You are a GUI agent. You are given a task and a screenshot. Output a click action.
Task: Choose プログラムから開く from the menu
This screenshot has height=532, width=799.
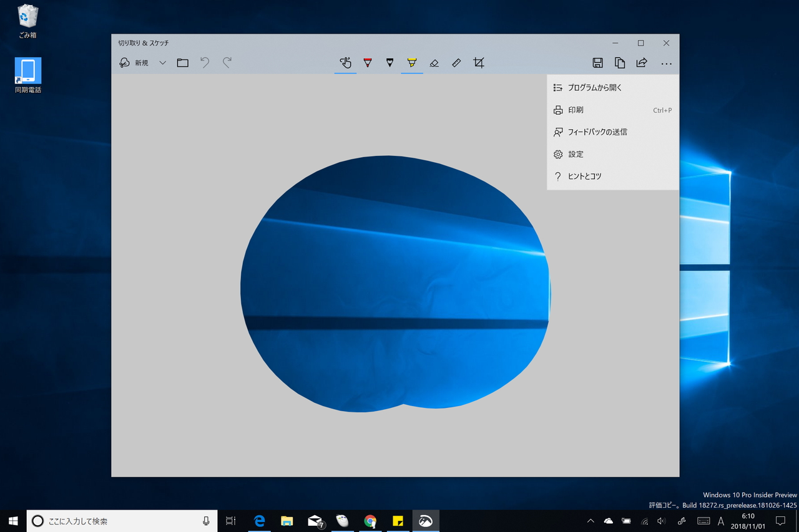[613, 88]
